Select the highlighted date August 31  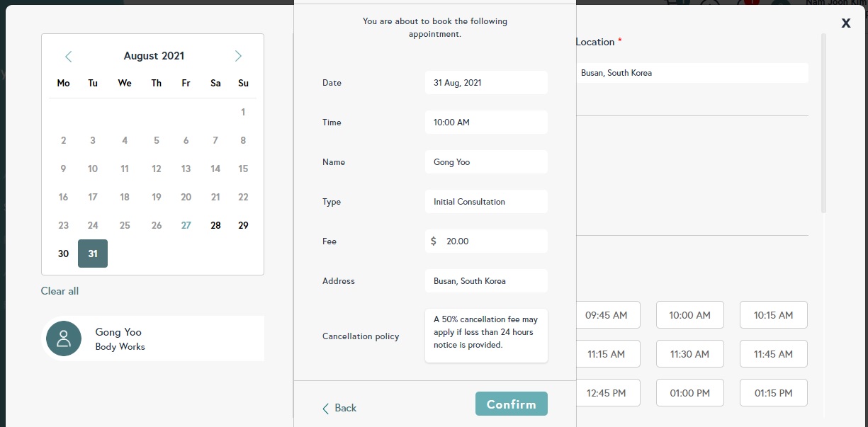pyautogui.click(x=93, y=254)
